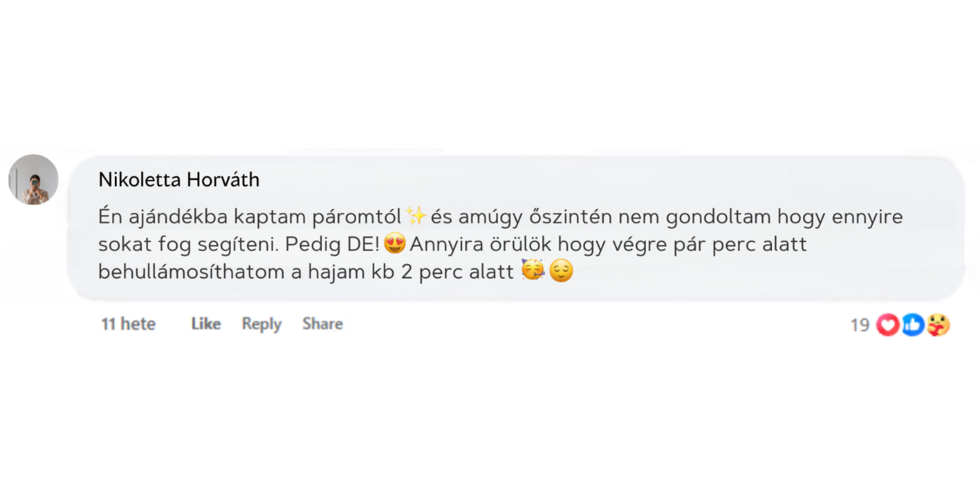Viewport: 980px width, 490px height.
Task: Click Nikoletta Horváth's profile picture
Action: [33, 179]
